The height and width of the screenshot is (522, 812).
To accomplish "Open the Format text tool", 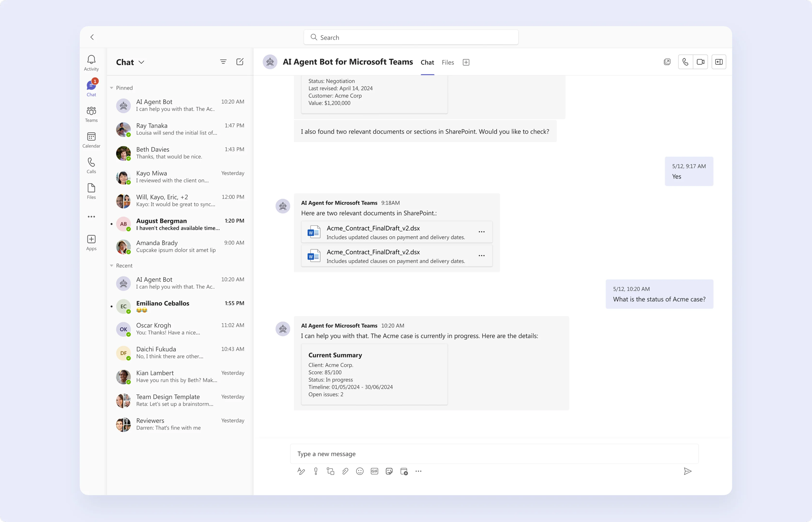I will pos(301,471).
